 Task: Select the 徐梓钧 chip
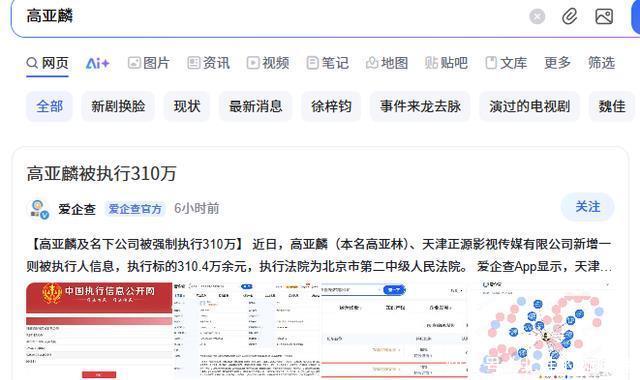tap(331, 107)
